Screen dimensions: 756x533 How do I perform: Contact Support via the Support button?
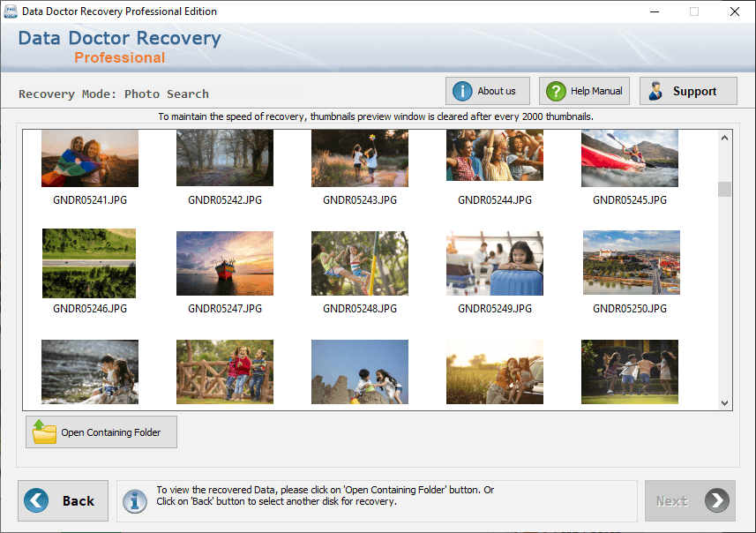pyautogui.click(x=688, y=91)
